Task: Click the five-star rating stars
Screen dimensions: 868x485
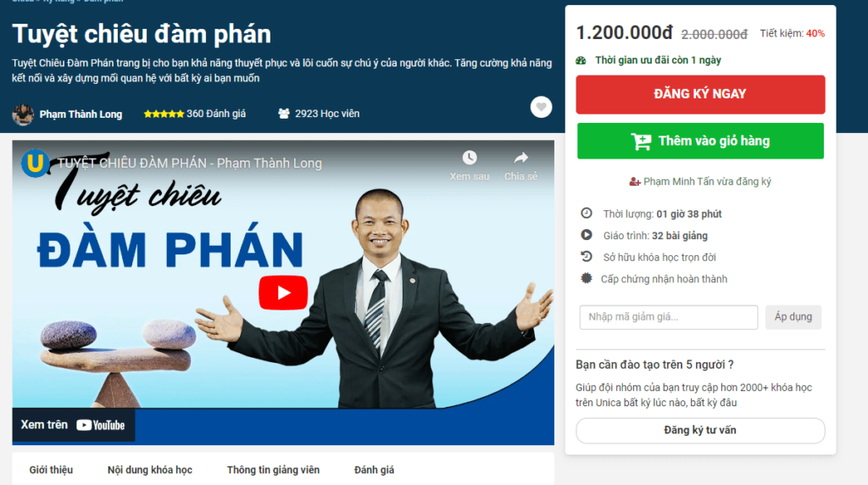Action: [x=164, y=114]
